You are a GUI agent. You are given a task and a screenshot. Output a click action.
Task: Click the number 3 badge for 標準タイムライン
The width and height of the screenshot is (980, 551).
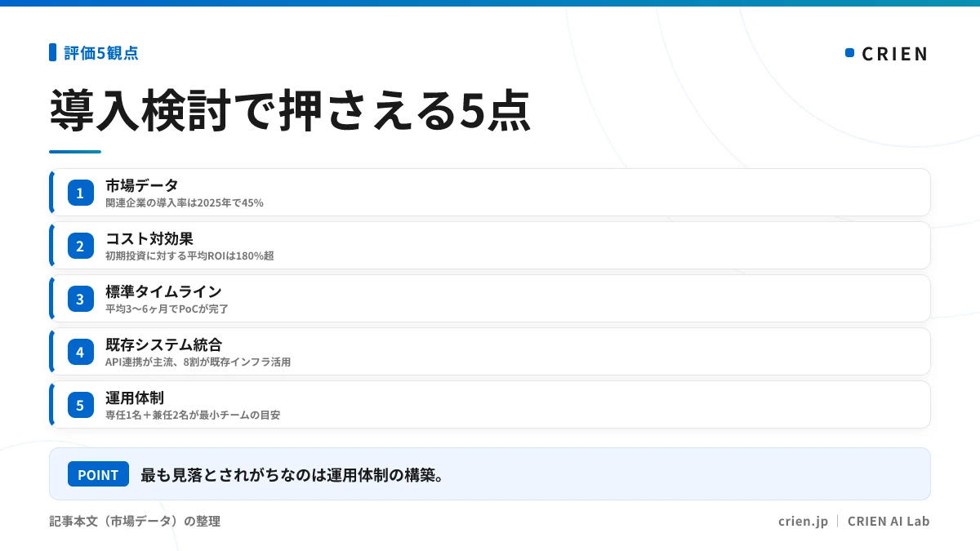tap(80, 299)
